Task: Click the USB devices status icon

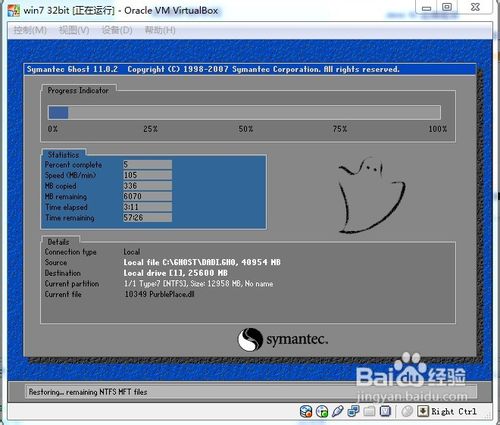Action: (337, 411)
